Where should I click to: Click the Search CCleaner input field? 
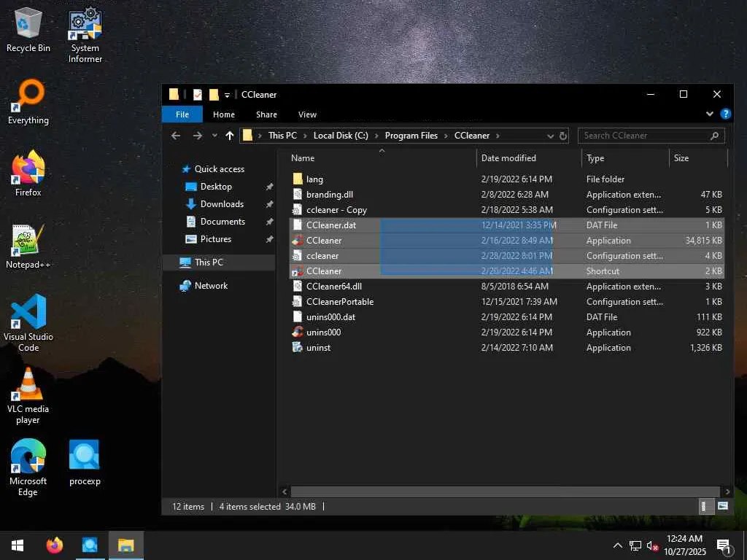click(x=651, y=136)
